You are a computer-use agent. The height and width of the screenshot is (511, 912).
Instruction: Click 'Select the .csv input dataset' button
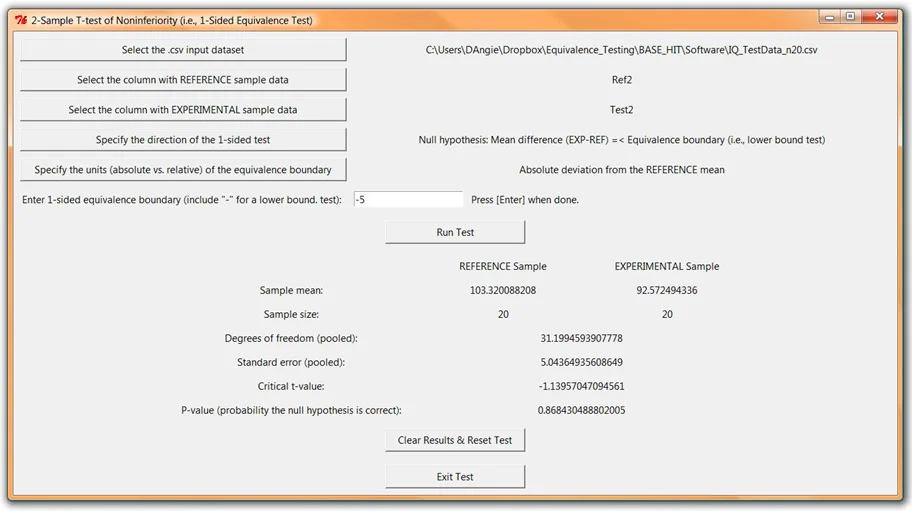[183, 50]
